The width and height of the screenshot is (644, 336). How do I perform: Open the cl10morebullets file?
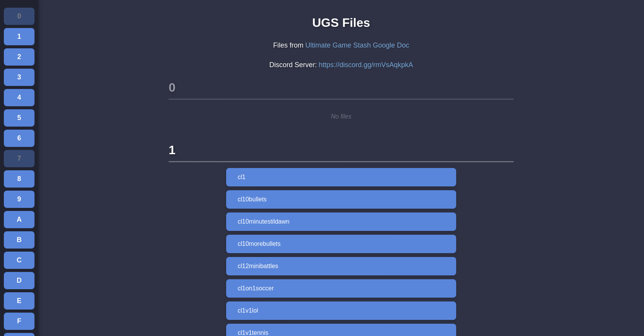click(341, 244)
